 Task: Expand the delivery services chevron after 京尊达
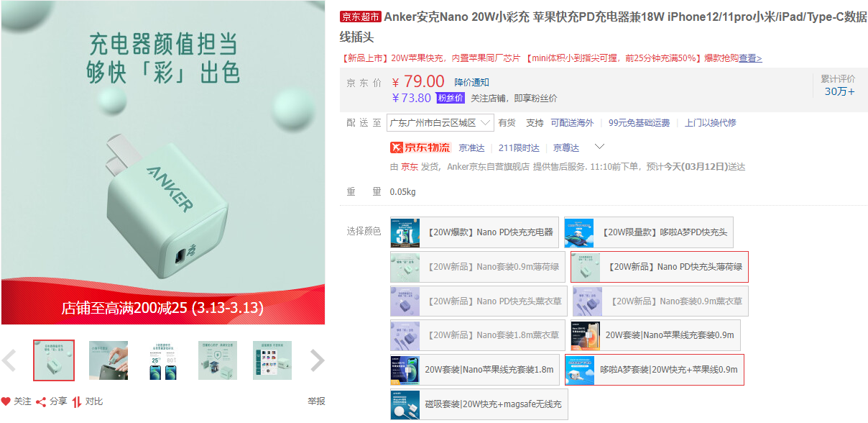pyautogui.click(x=599, y=147)
